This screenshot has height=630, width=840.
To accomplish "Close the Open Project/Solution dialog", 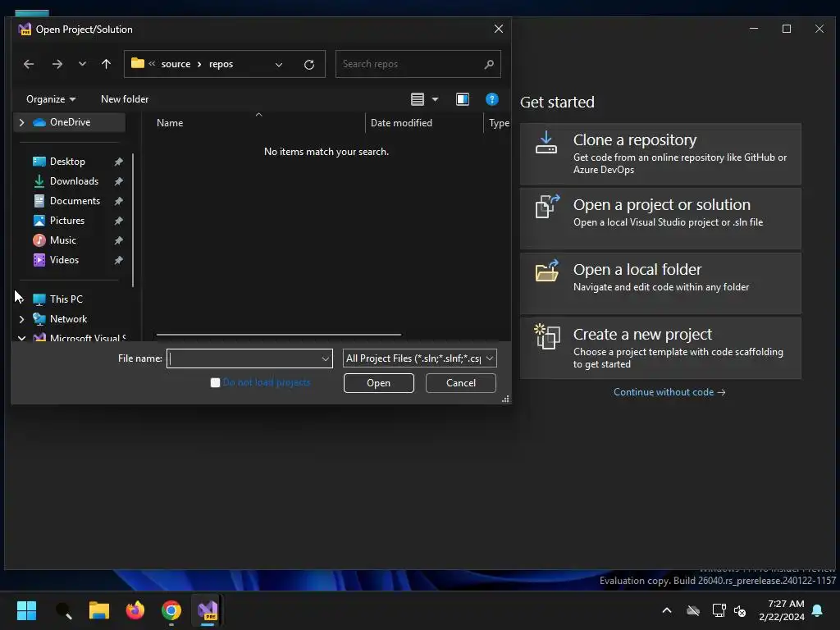I will (x=498, y=29).
